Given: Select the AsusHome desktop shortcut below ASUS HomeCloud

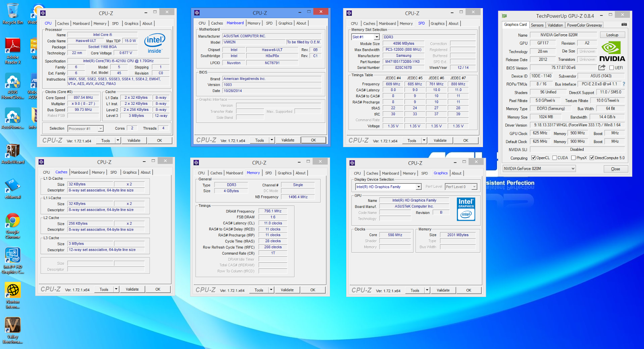Looking at the screenshot, I should click(x=12, y=118).
